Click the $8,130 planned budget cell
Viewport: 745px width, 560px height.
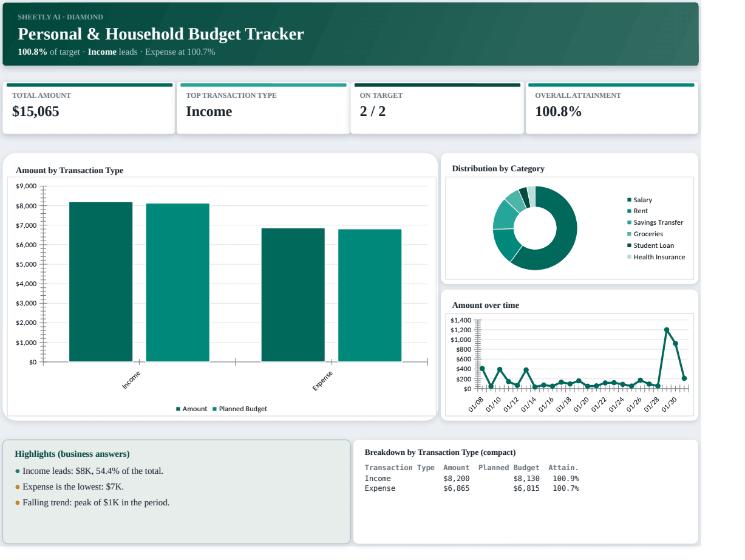pyautogui.click(x=526, y=479)
